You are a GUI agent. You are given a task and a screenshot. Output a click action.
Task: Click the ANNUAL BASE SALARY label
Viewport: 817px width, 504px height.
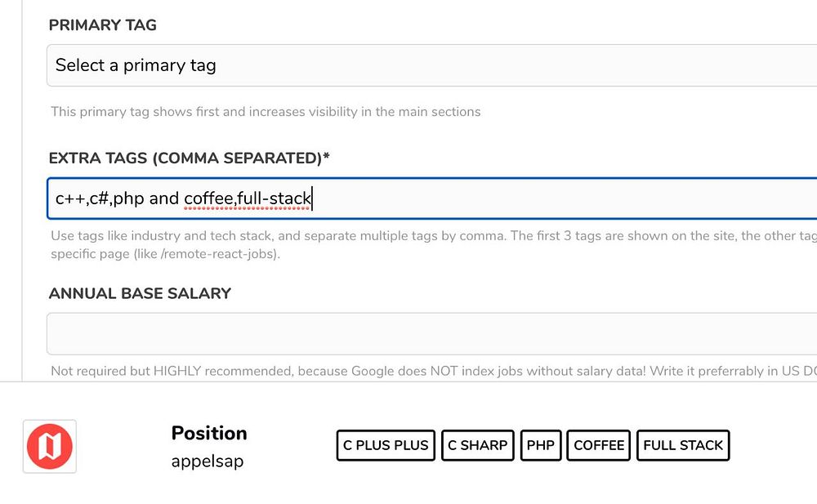click(x=140, y=293)
